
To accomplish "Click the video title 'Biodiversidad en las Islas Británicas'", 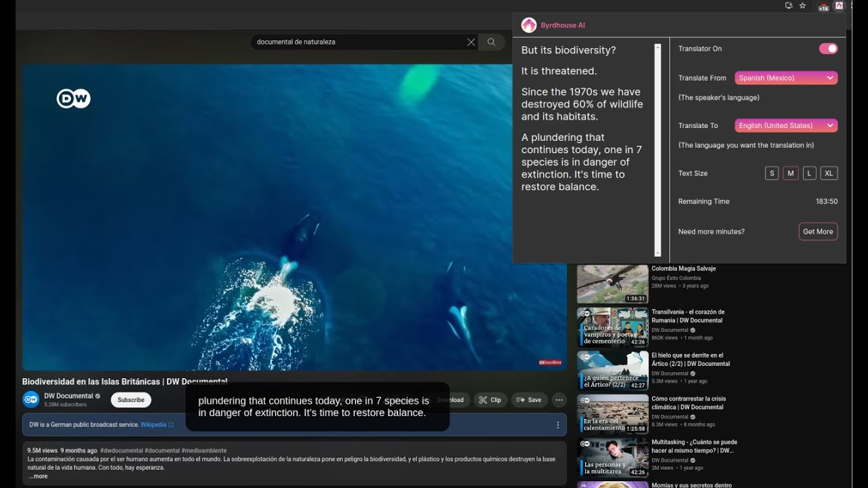I will (125, 382).
